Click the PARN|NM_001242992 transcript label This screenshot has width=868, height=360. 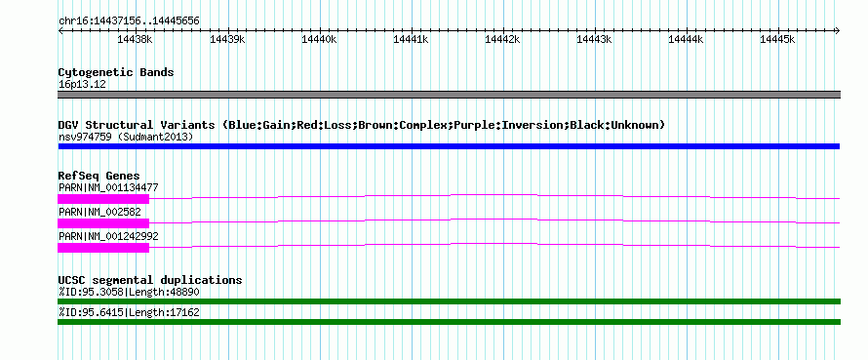(x=108, y=236)
